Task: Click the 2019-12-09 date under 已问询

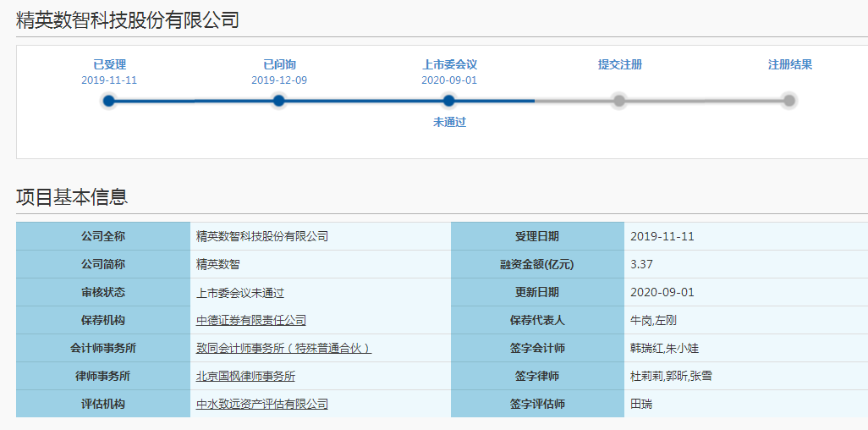Action: click(x=279, y=80)
